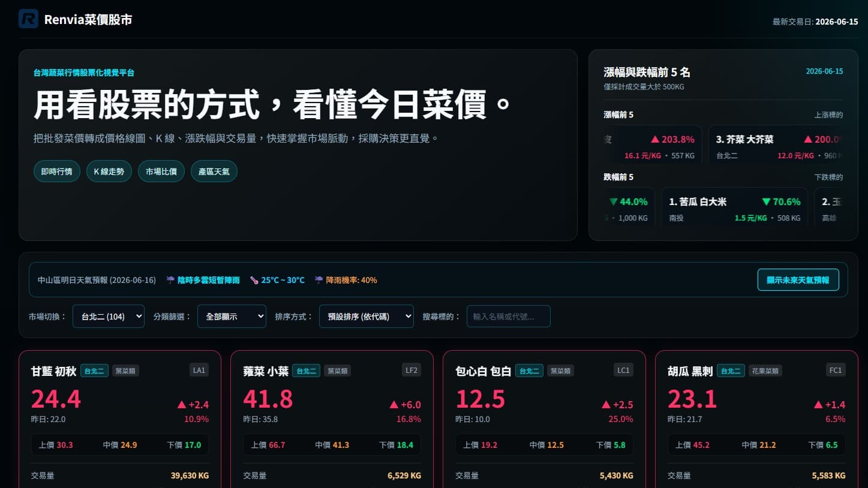Viewport: 868px width, 488px height.
Task: Click the 葉菜類 tag on 蕹菜 小葉
Action: coord(338,371)
